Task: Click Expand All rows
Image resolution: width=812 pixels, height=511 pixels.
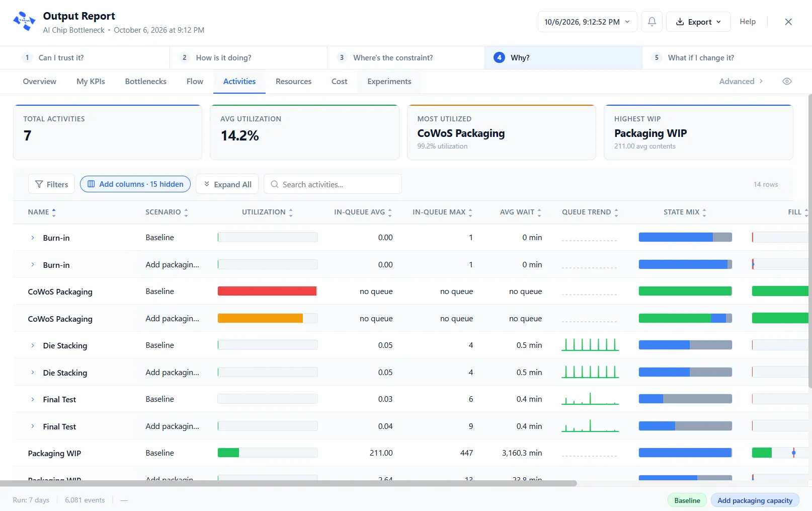Action: click(x=227, y=184)
